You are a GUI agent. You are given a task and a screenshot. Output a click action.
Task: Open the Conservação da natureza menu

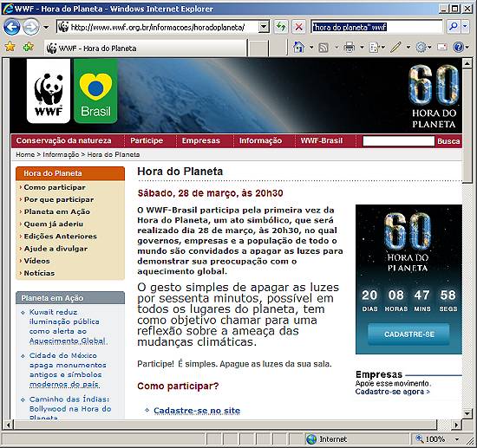click(x=64, y=140)
